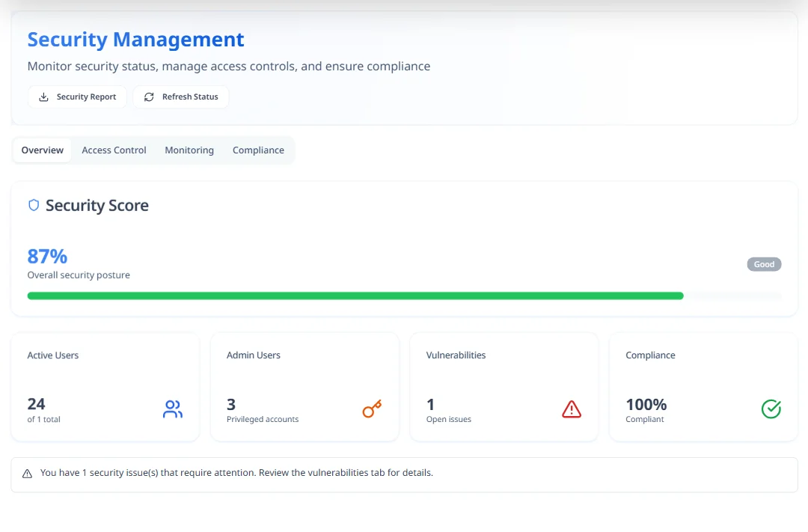Viewport: 808px width, 532px height.
Task: Click the red warning triangle in Vulnerabilities
Action: 572,409
